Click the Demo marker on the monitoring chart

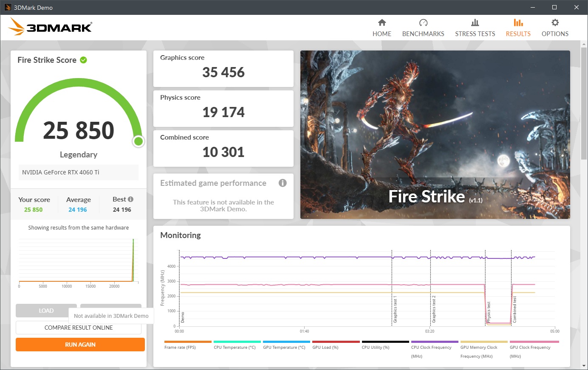point(183,317)
